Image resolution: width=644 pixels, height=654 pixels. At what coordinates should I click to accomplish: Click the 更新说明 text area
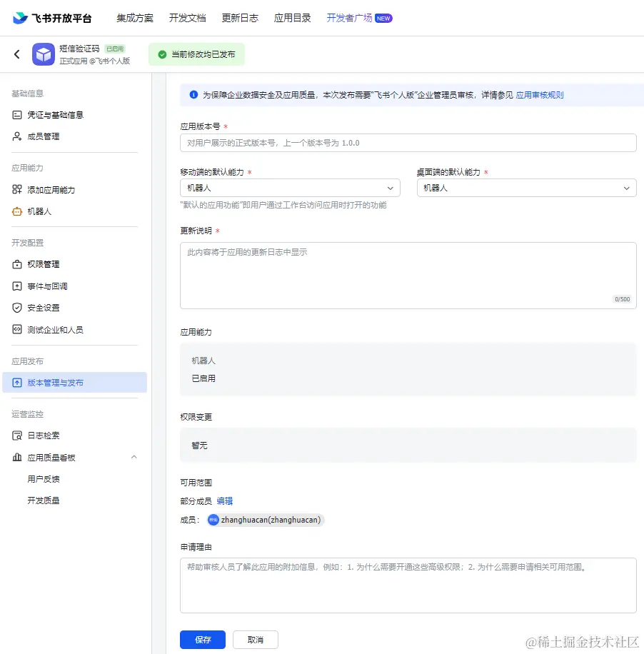point(408,276)
